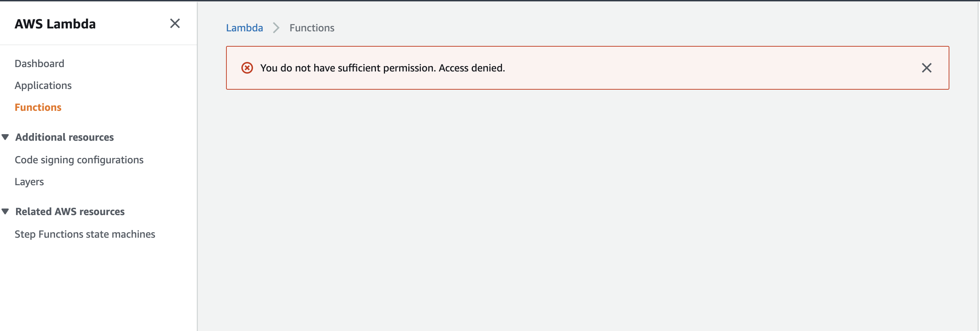Viewport: 980px width, 331px height.
Task: Click the breadcrumb chevron between Lambda and Functions
Action: [276, 28]
